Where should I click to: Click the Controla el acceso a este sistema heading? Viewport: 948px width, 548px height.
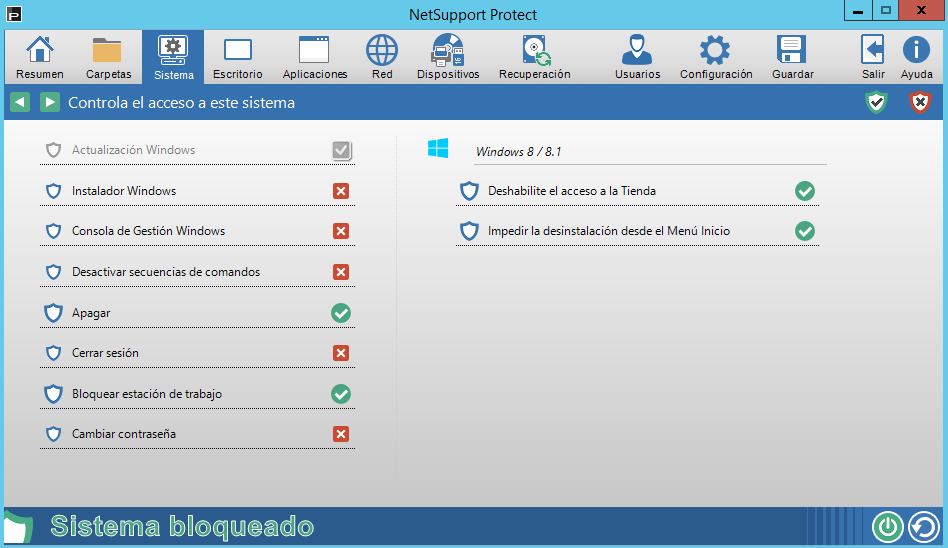(181, 103)
